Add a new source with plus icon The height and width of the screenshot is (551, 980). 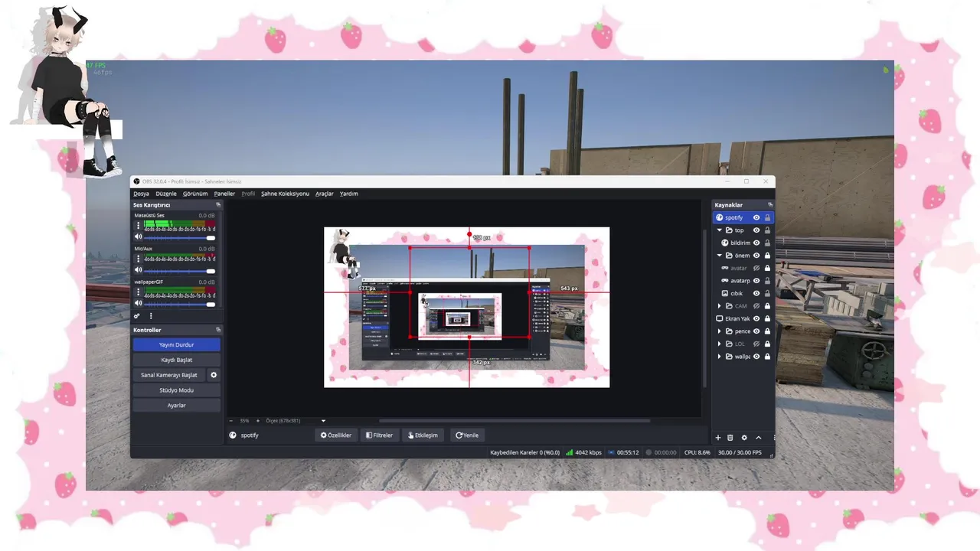(717, 438)
